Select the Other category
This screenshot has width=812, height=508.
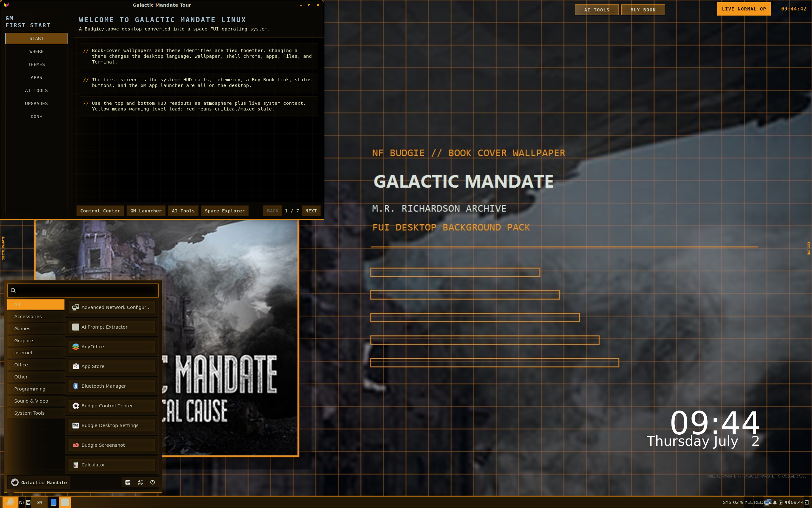36,377
